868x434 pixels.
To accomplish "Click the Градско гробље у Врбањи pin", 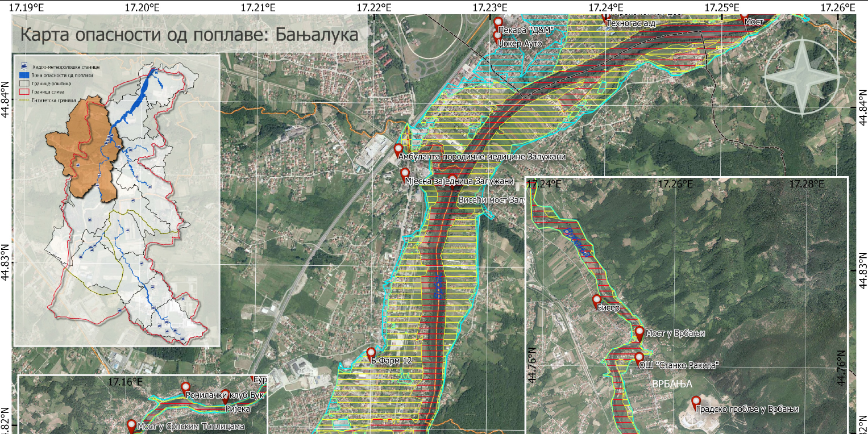I will coord(696,402).
